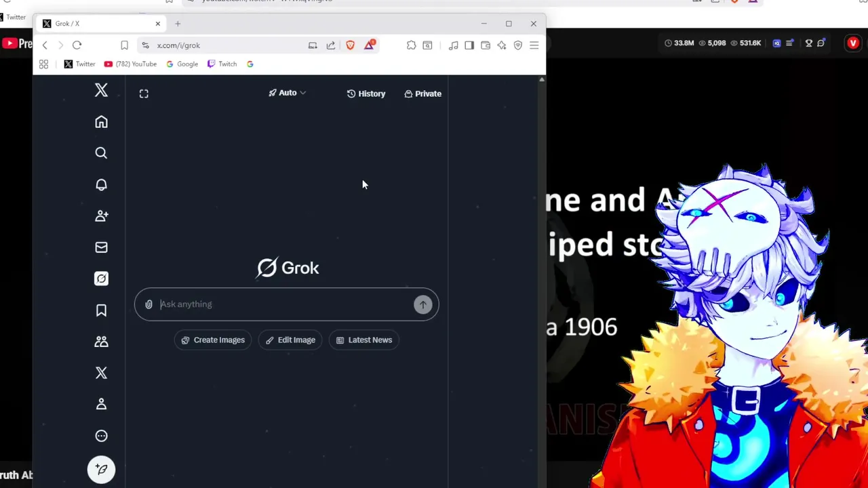Install-app icon in address bar
The width and height of the screenshot is (868, 488).
pos(313,45)
